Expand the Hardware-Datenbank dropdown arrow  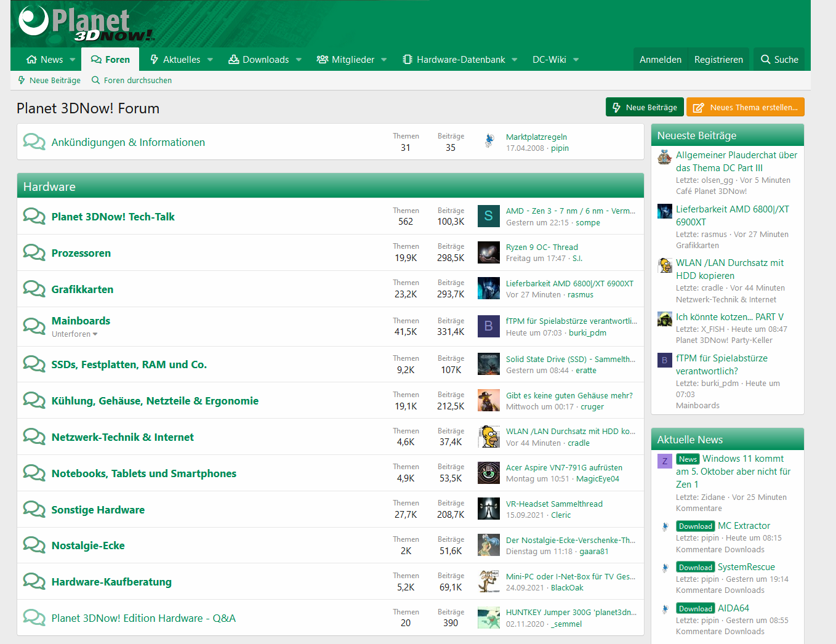(515, 60)
